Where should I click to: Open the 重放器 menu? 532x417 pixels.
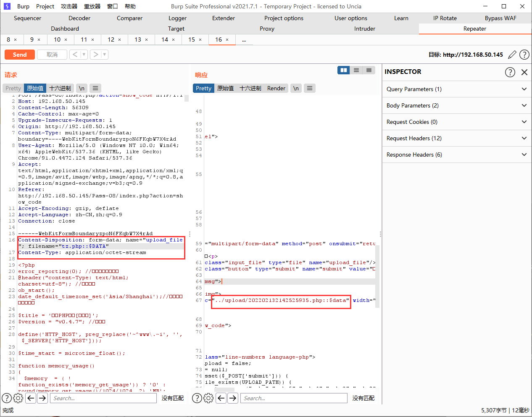(x=92, y=6)
